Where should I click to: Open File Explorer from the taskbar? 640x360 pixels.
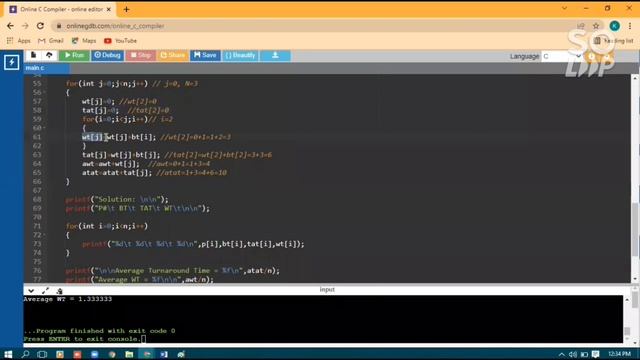click(129, 354)
